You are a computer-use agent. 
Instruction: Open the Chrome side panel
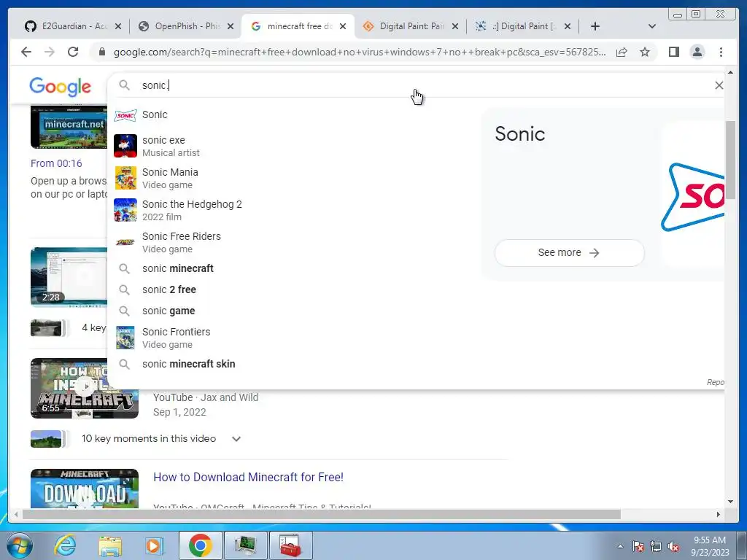point(673,52)
